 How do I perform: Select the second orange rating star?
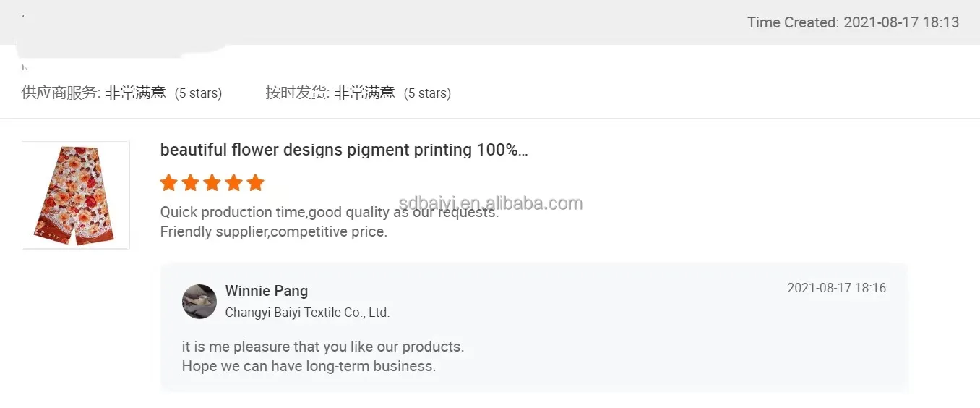[190, 182]
